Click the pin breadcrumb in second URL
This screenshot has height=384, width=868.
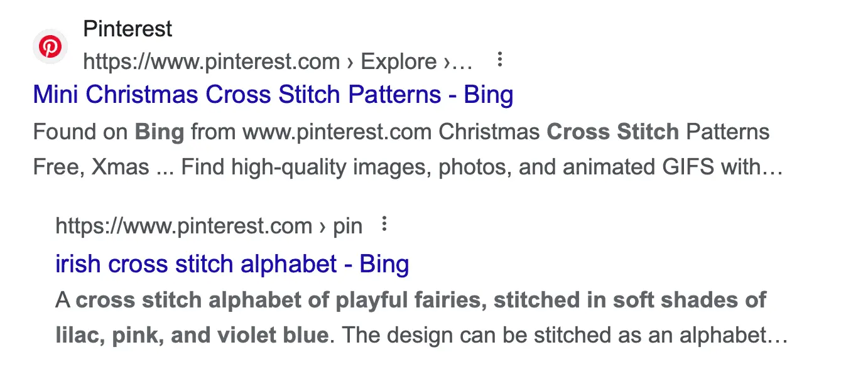coord(347,226)
